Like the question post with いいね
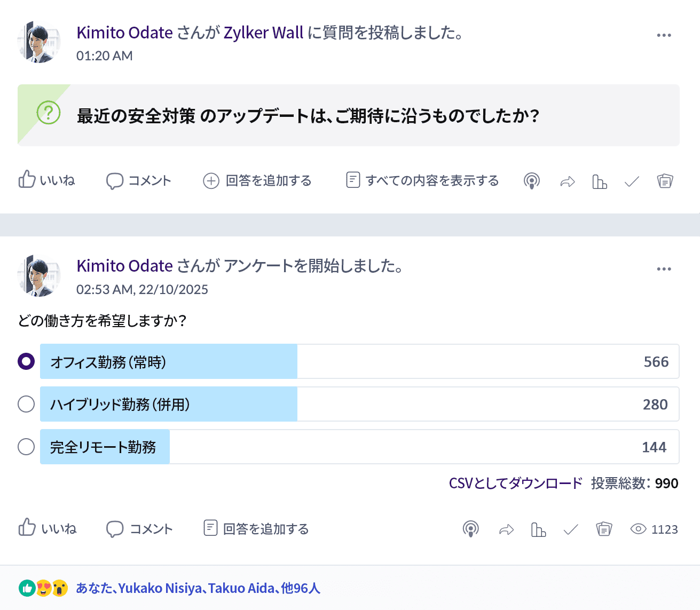The height and width of the screenshot is (610, 700). (x=47, y=181)
